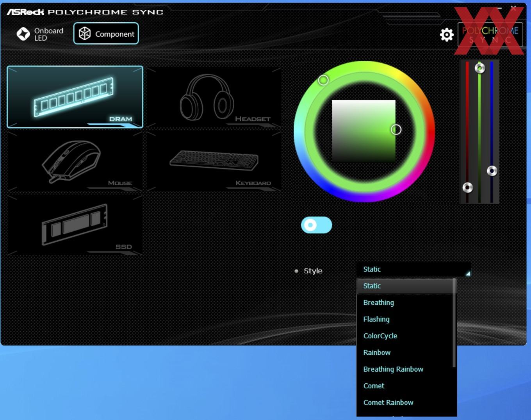Choose Breathing from the style list
This screenshot has height=420, width=531.
point(405,303)
